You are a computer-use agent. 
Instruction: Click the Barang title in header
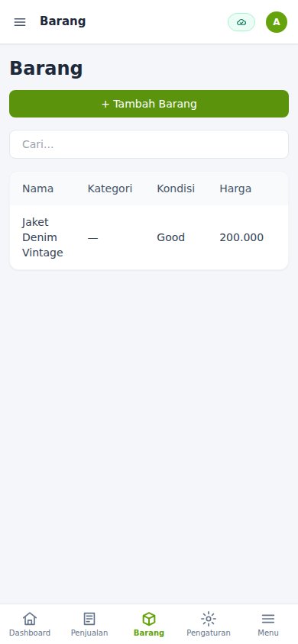click(63, 21)
